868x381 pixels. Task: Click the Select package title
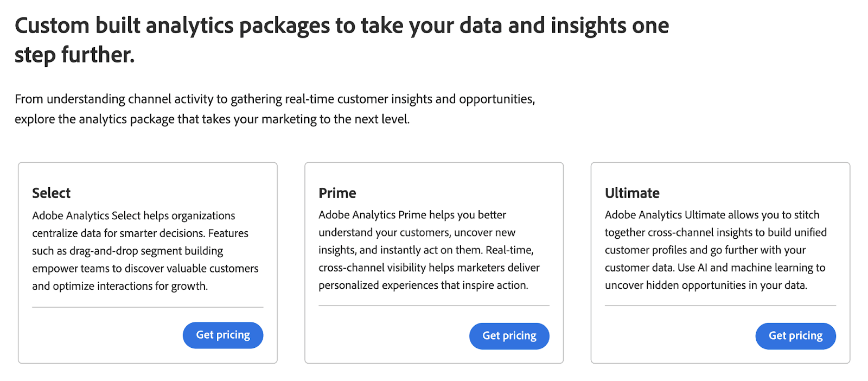[x=51, y=193]
